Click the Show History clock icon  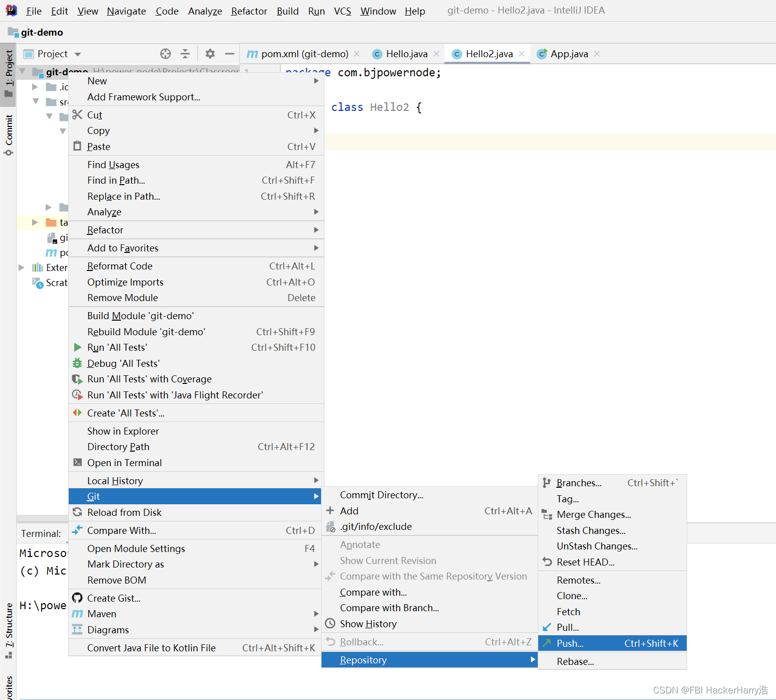pos(330,623)
